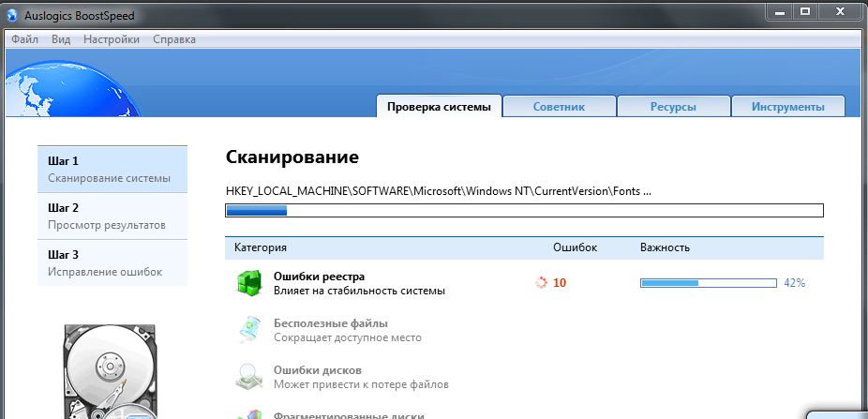The image size is (868, 419).
Task: Open the Справка menu
Action: pyautogui.click(x=174, y=39)
